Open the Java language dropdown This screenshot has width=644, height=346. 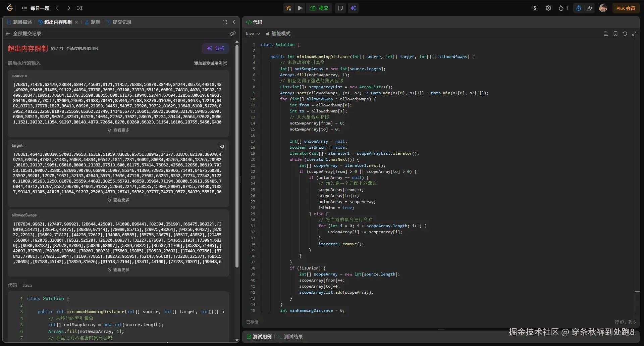[x=253, y=34]
